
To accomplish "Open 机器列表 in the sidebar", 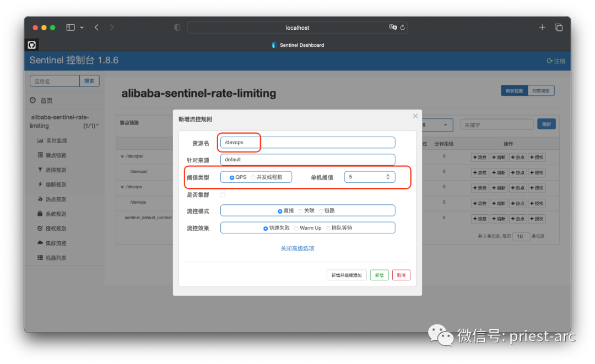I will [52, 258].
